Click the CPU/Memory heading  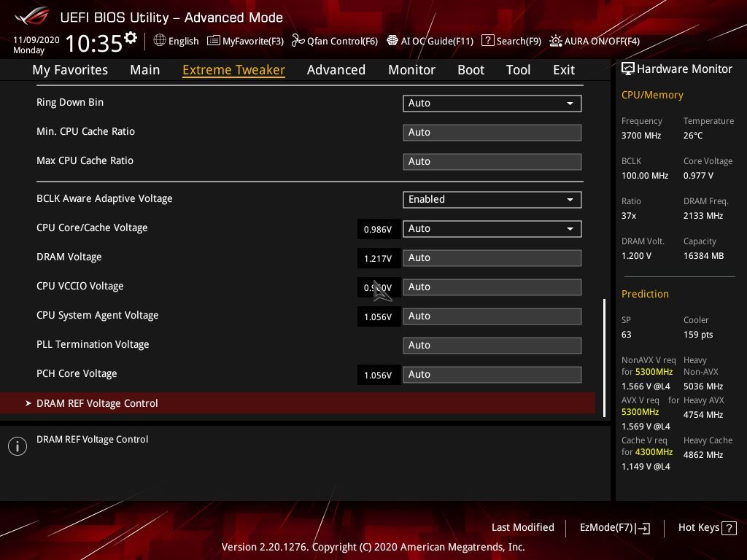pos(652,95)
